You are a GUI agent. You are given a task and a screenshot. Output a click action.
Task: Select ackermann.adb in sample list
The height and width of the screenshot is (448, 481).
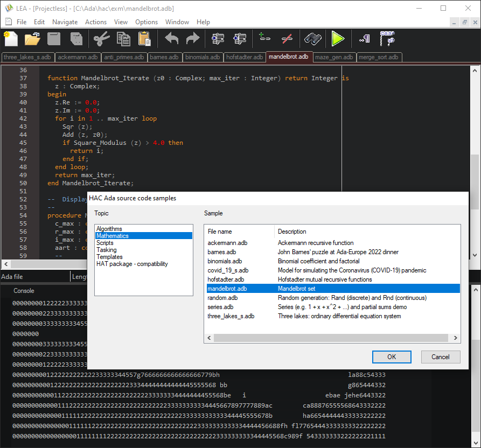tap(333, 243)
